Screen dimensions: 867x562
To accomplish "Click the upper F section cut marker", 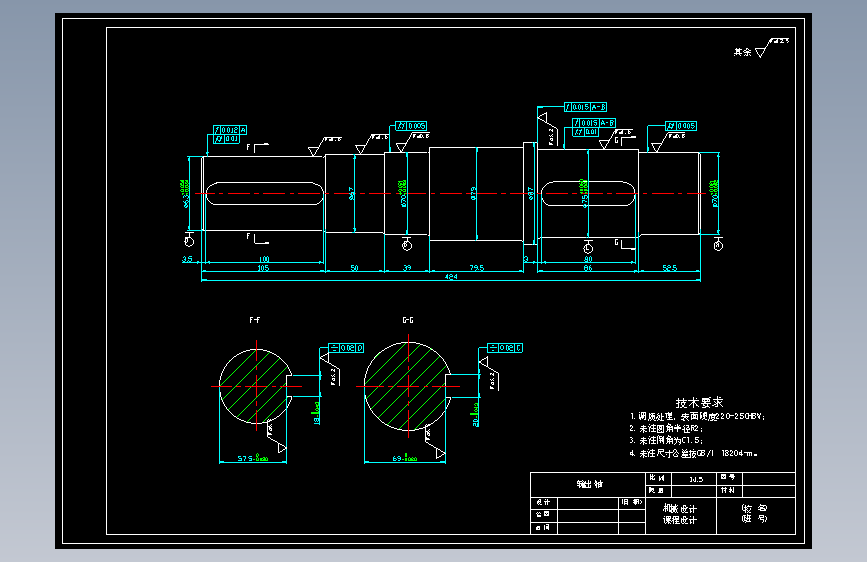I will click(x=257, y=148).
